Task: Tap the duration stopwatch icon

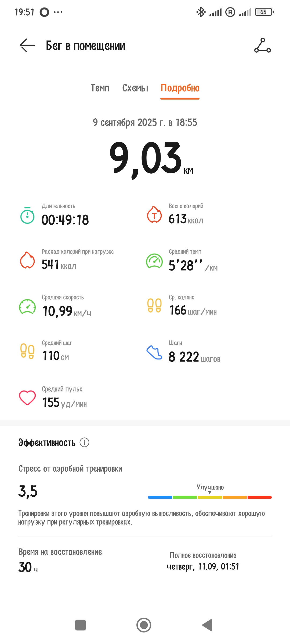Action: tap(27, 215)
